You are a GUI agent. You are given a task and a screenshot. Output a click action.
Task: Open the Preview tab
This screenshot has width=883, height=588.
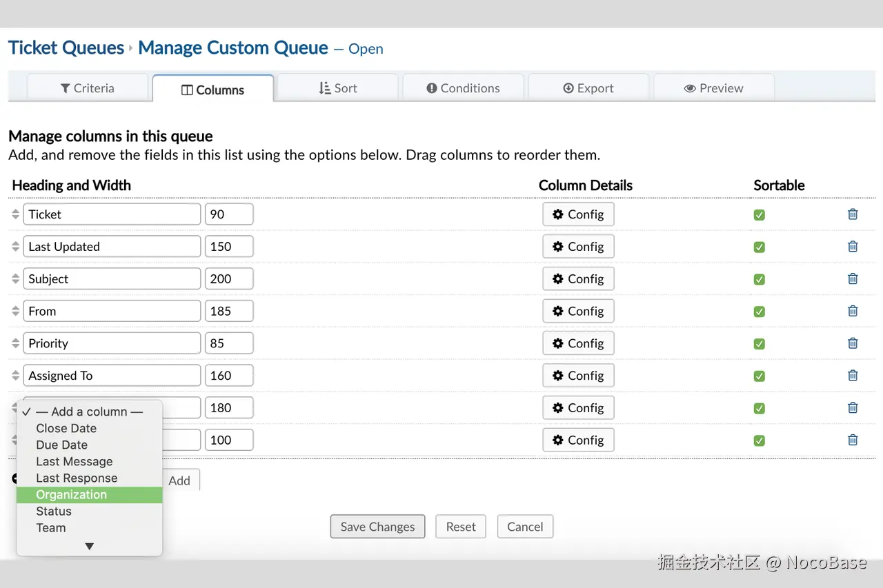713,88
